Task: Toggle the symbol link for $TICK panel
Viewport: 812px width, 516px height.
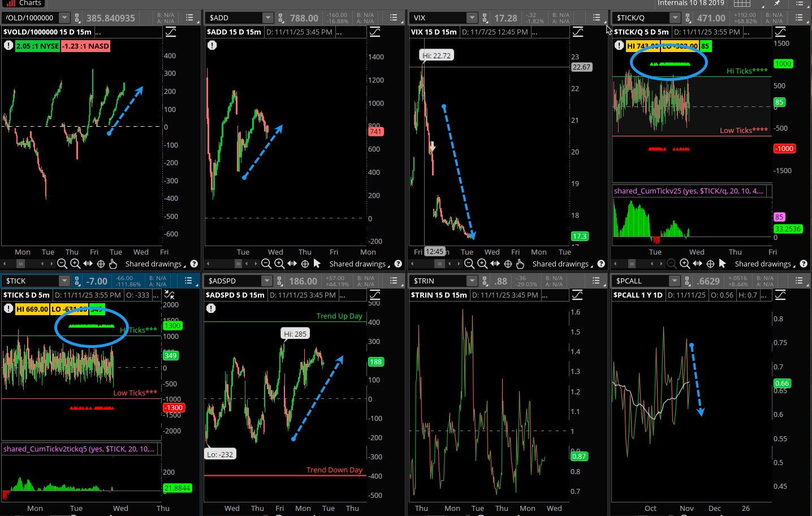Action: tap(77, 281)
